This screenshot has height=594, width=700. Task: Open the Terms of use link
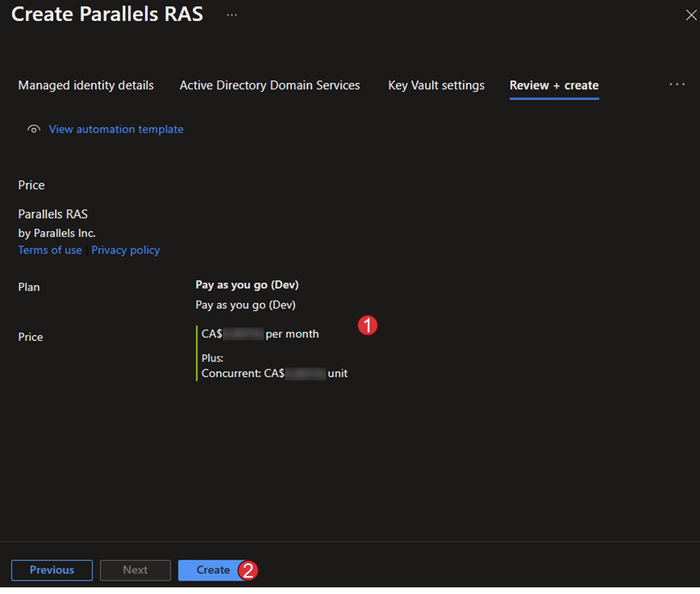[x=50, y=250]
